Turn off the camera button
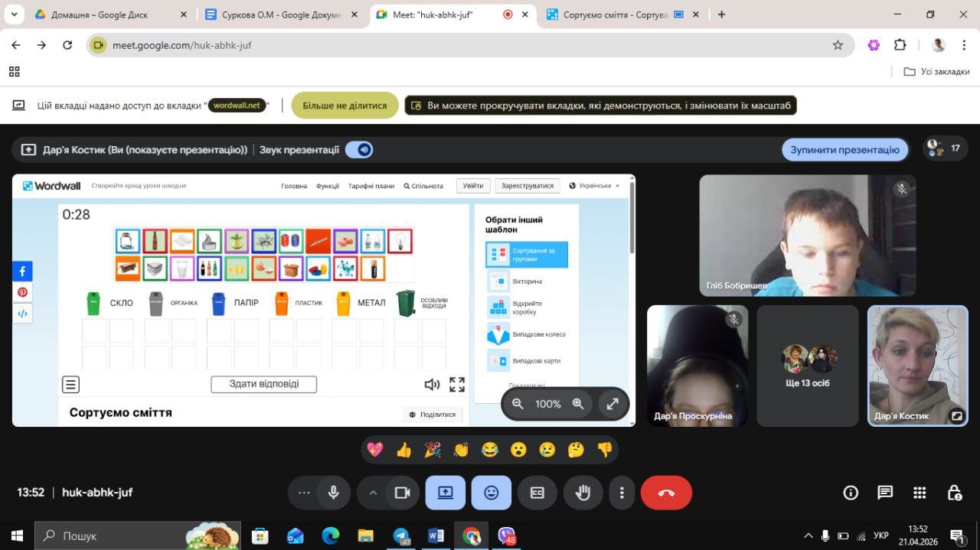This screenshot has width=980, height=550. [x=402, y=493]
